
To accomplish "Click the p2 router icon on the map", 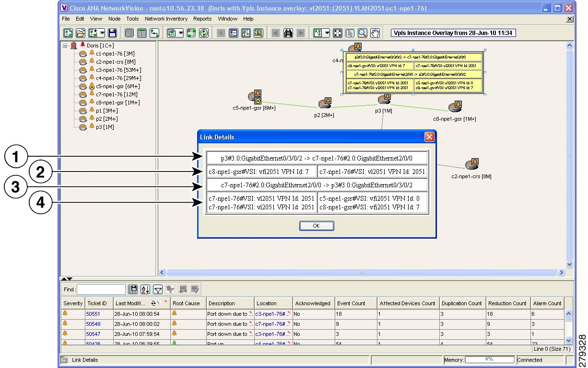I will (324, 104).
